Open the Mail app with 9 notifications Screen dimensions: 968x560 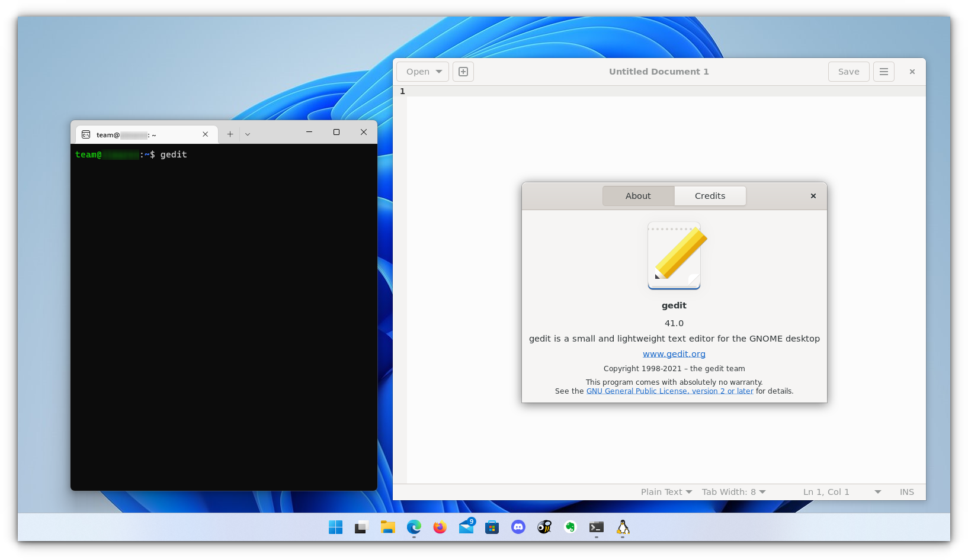466,527
